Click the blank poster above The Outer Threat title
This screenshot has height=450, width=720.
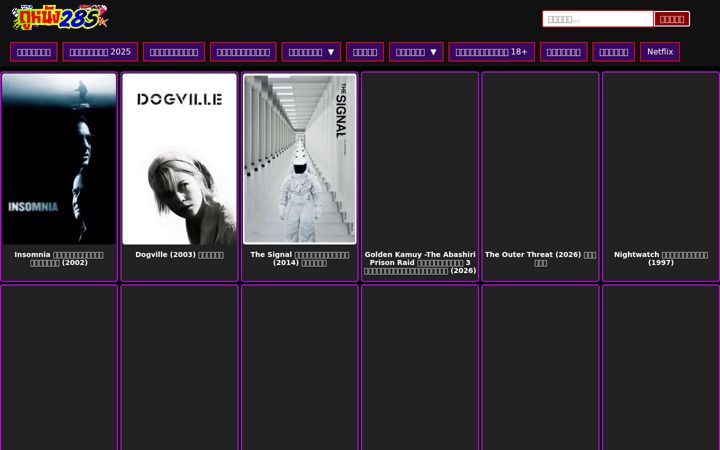pos(540,159)
